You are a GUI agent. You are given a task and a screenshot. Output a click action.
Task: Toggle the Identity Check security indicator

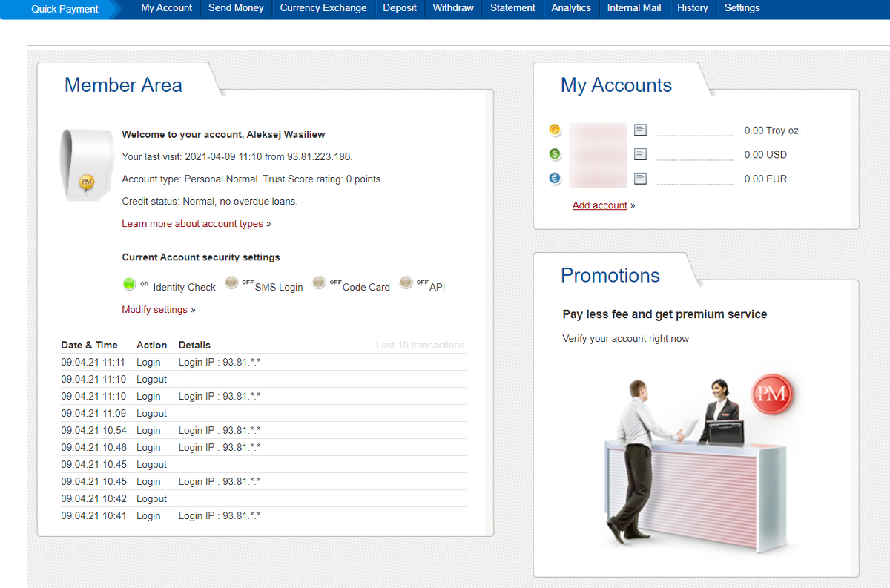pyautogui.click(x=129, y=283)
